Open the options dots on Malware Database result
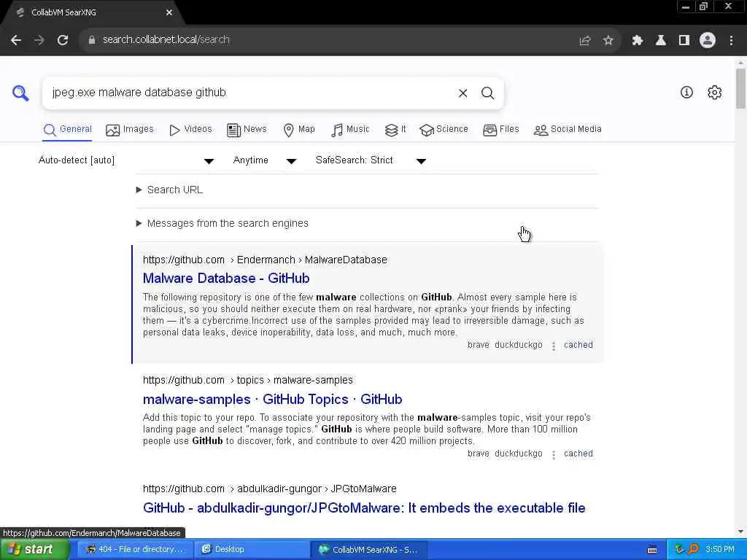This screenshot has height=560, width=747. (553, 346)
